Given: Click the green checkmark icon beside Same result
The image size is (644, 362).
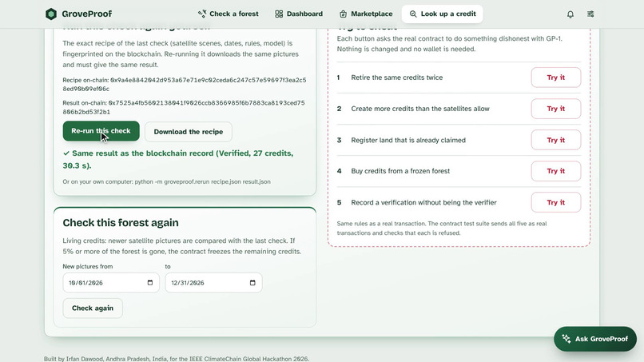Looking at the screenshot, I should tap(66, 153).
